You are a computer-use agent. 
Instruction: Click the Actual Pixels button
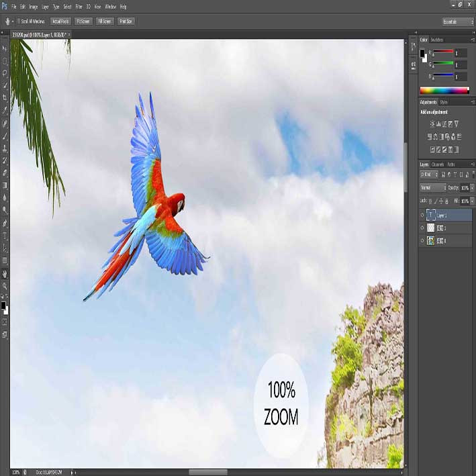coord(60,21)
